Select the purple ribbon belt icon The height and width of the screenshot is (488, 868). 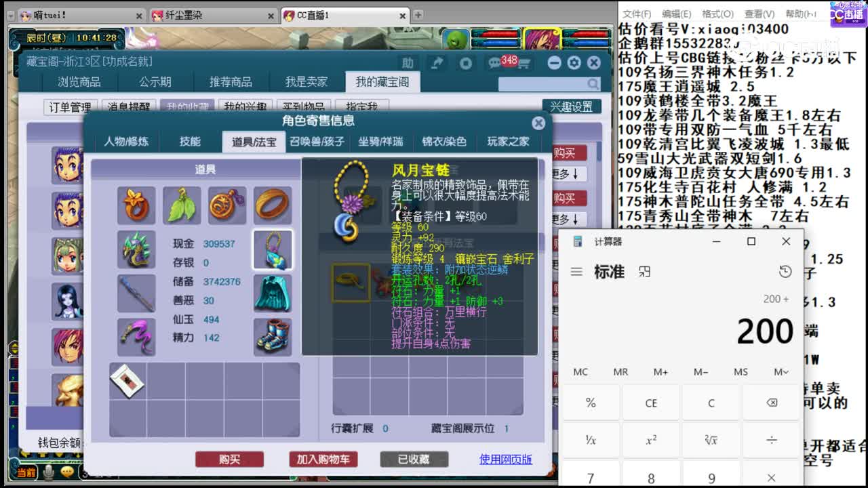[x=136, y=337]
